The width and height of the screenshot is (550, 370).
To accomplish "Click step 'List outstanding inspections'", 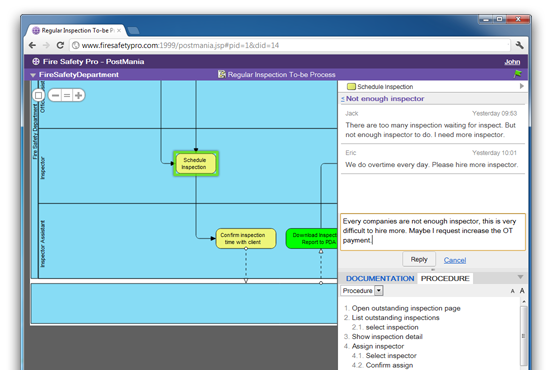I will click(x=395, y=318).
